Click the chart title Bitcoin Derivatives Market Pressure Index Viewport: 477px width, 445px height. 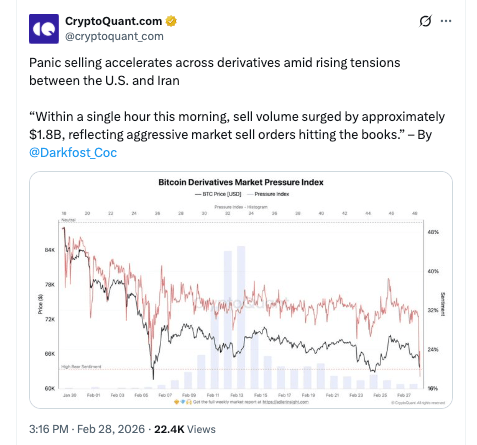point(241,182)
